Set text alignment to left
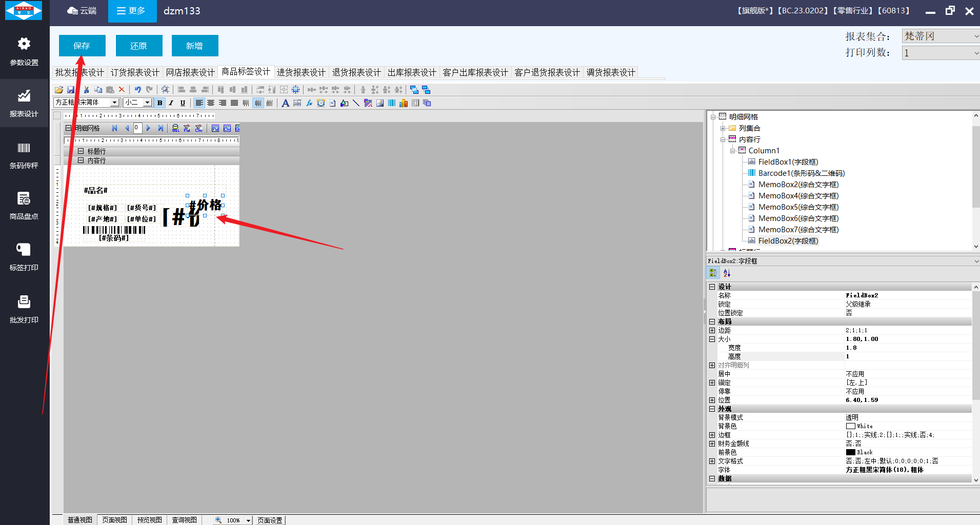The width and height of the screenshot is (980, 525). pyautogui.click(x=199, y=103)
